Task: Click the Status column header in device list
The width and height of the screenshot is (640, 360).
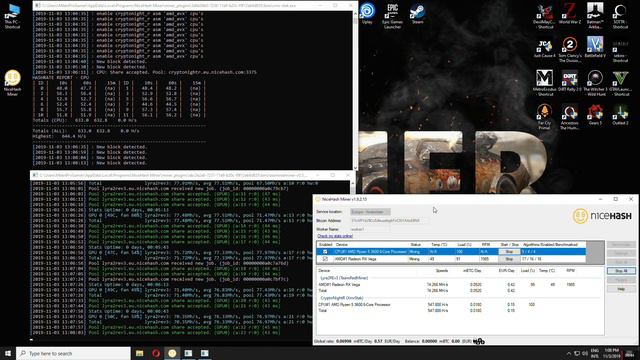Action: tap(416, 244)
